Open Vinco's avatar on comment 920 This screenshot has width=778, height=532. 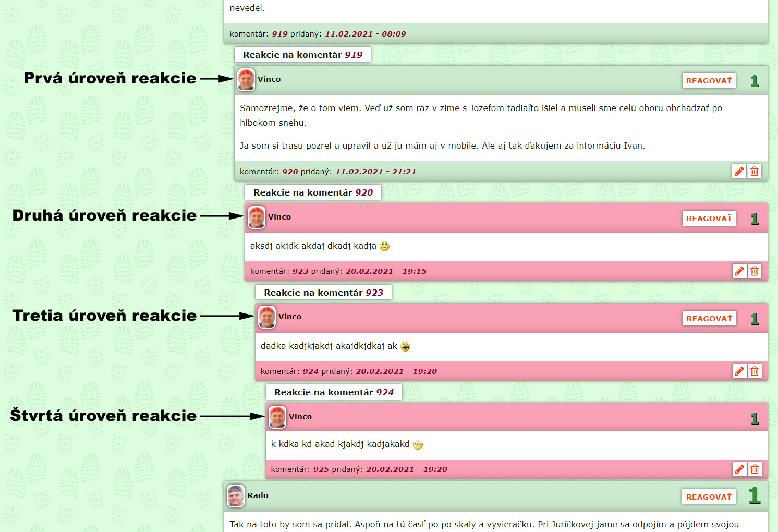tap(246, 80)
